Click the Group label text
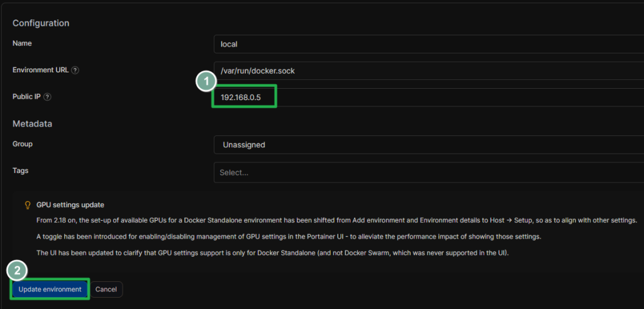Image resolution: width=644 pixels, height=309 pixels. (23, 144)
